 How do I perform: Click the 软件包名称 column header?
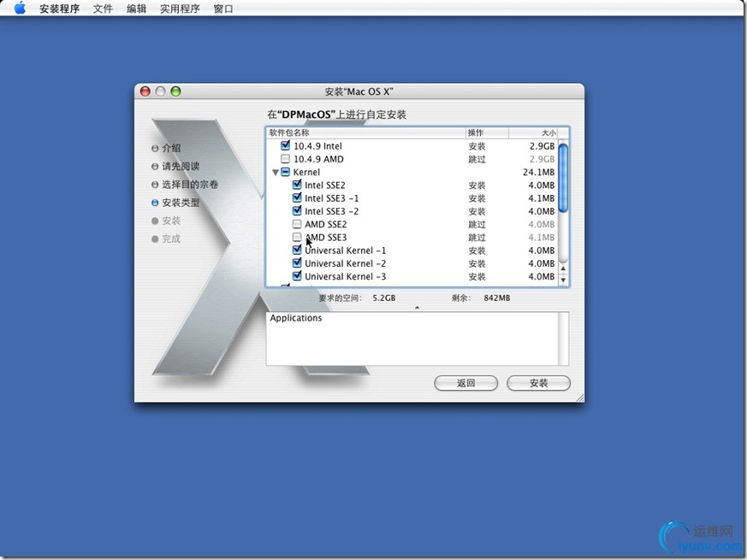365,133
